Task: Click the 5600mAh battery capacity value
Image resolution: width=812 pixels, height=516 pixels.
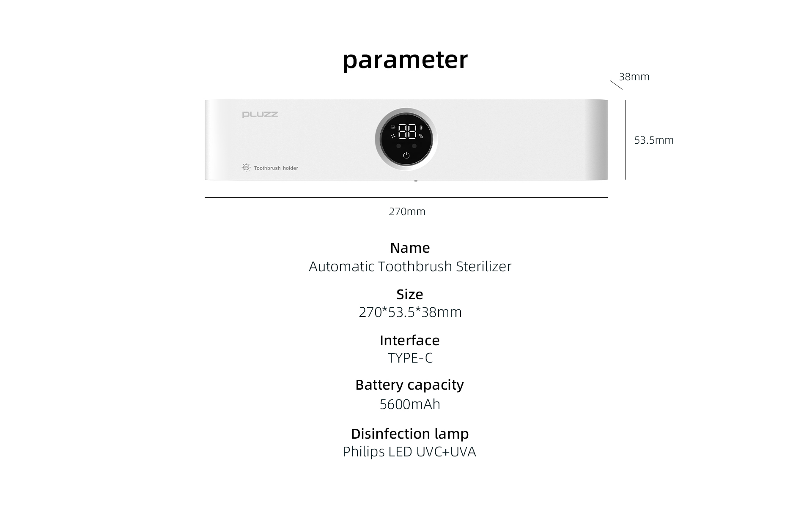Action: 410,404
